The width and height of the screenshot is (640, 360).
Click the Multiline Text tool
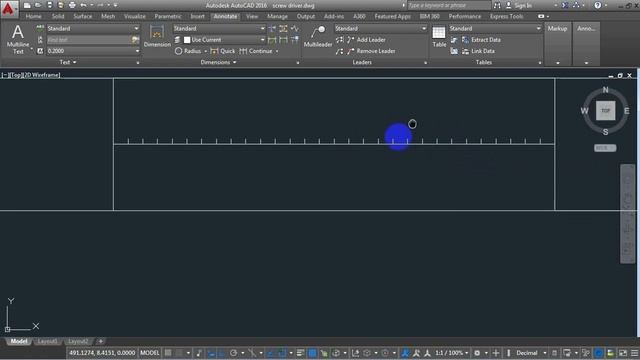pos(18,39)
